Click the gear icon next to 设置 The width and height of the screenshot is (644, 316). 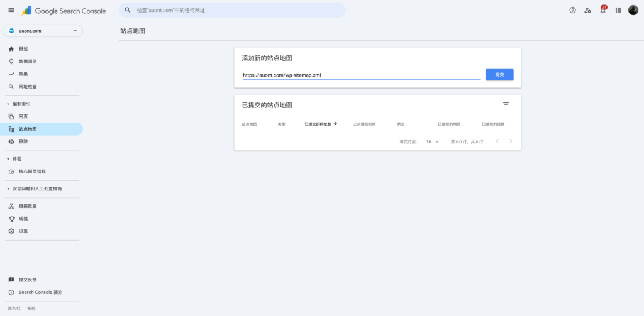click(x=11, y=231)
